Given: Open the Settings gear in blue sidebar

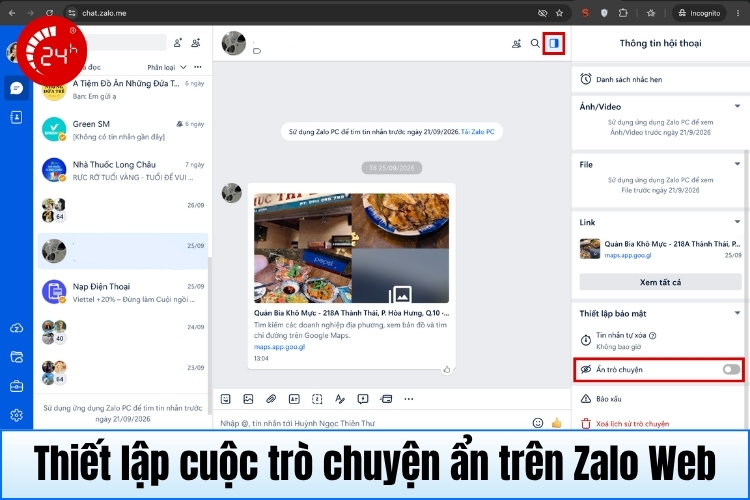Looking at the screenshot, I should pos(16,415).
